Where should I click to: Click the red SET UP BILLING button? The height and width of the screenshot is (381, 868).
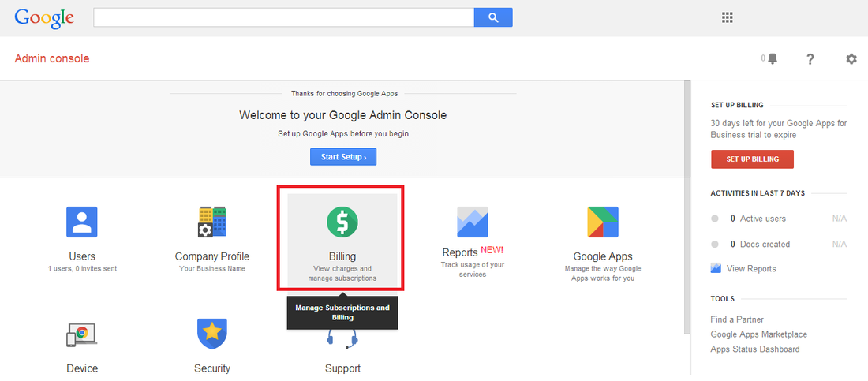pos(752,159)
